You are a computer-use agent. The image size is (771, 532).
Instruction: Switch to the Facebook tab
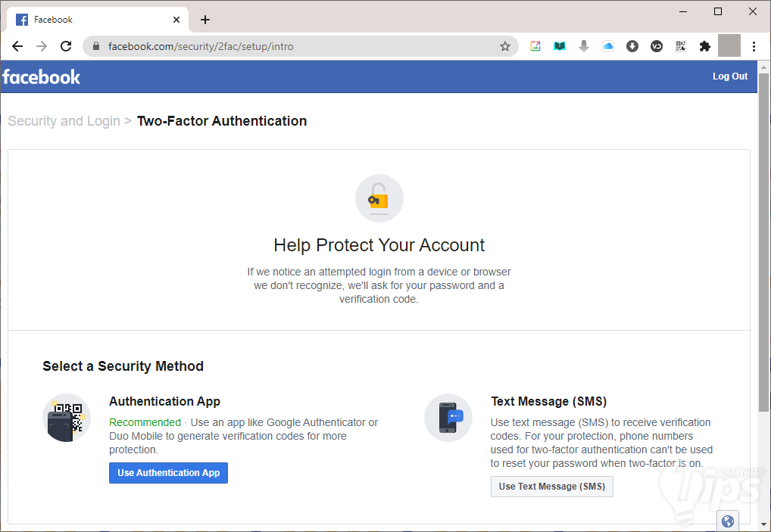click(x=91, y=20)
